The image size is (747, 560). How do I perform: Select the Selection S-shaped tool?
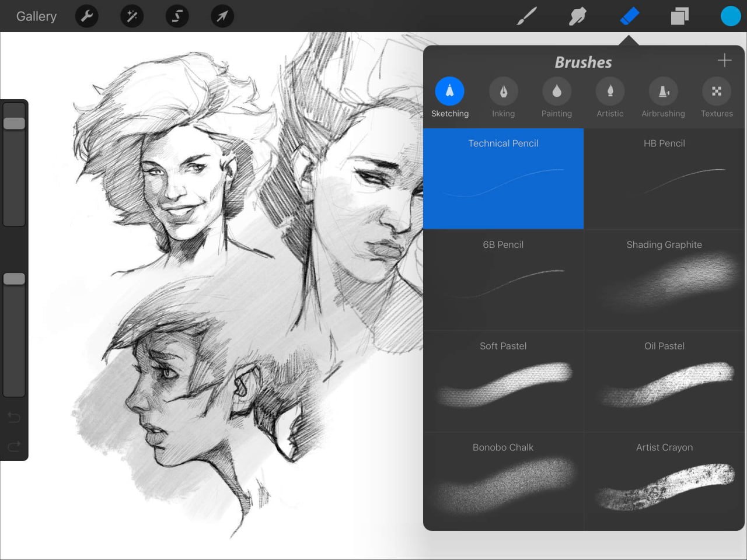(x=177, y=16)
